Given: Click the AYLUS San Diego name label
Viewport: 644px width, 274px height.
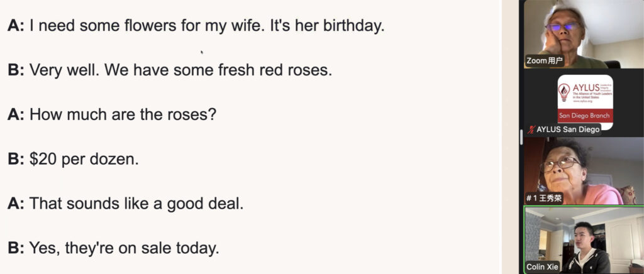Looking at the screenshot, I should click(567, 129).
